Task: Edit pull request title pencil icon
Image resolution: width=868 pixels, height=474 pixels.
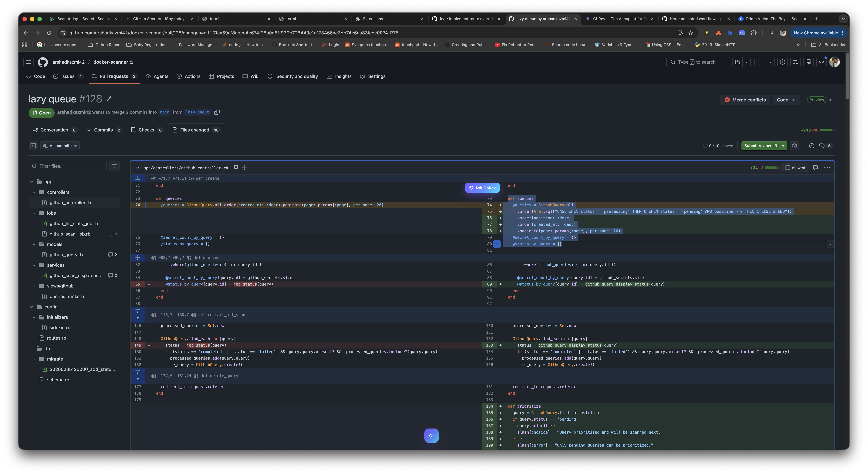Action: (x=109, y=99)
